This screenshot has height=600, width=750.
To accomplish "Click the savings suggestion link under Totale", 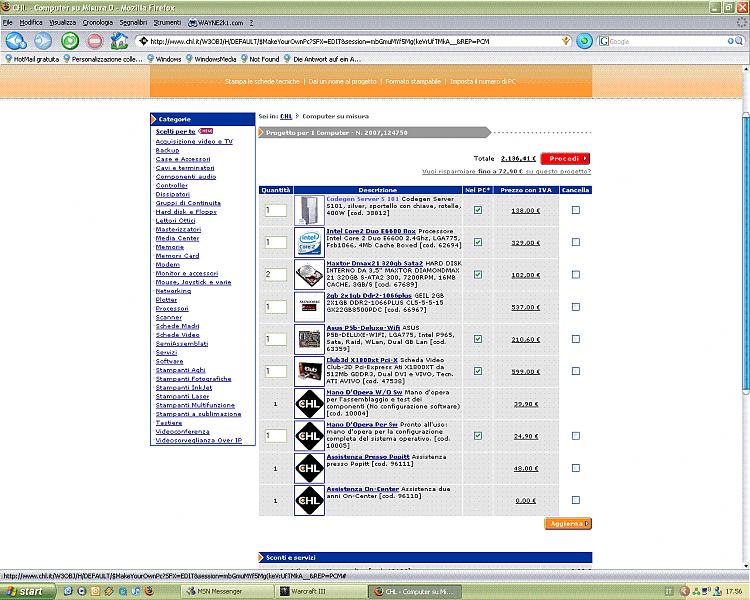I will pos(507,171).
